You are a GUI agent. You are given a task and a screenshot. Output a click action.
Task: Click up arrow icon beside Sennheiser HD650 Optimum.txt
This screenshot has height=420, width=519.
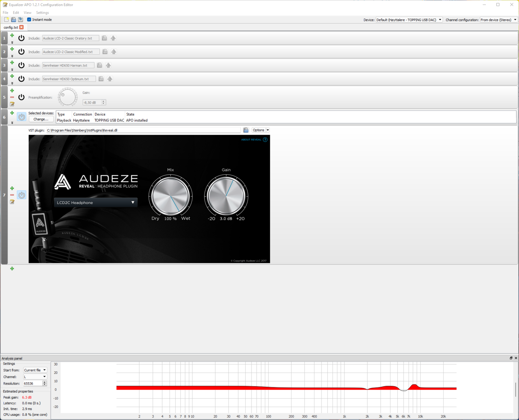[x=110, y=79]
